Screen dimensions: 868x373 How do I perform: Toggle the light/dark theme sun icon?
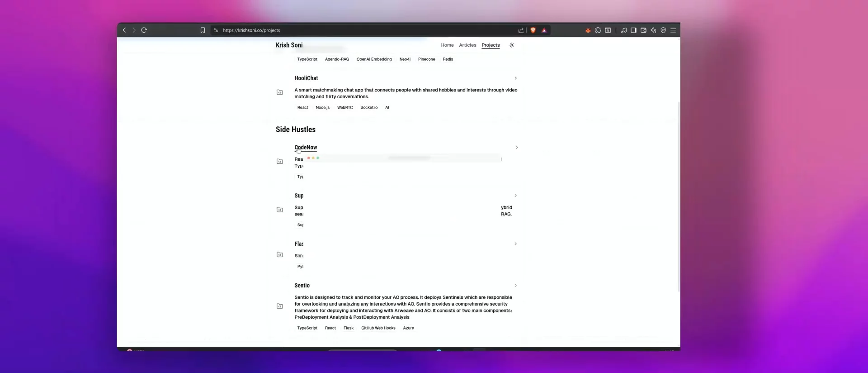512,45
